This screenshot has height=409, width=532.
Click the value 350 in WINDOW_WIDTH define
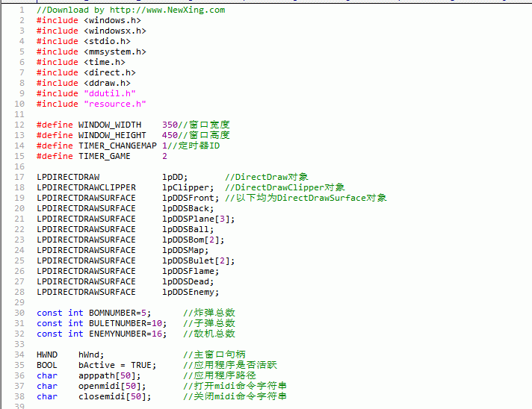pos(170,125)
